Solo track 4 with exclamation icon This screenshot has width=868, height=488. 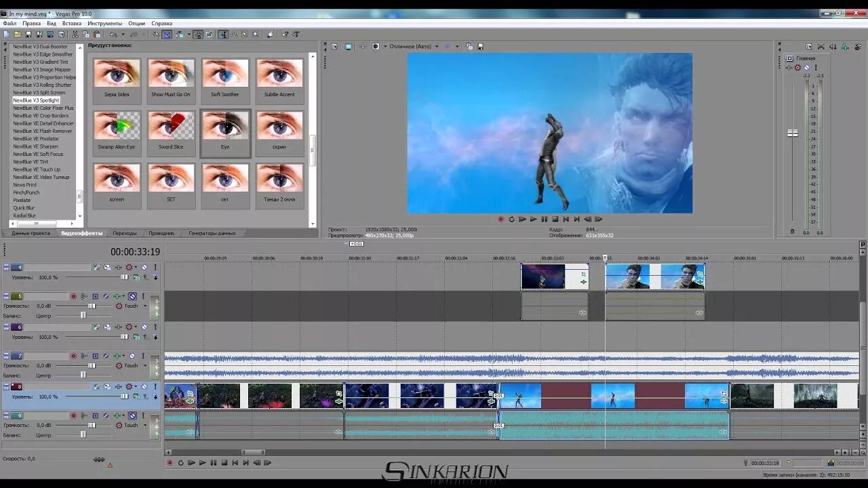click(x=155, y=267)
